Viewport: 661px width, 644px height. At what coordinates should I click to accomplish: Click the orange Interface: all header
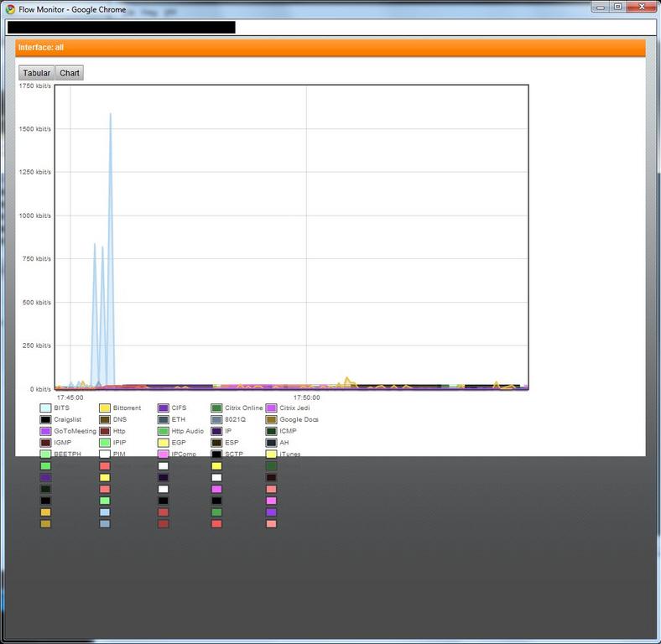[x=330, y=48]
